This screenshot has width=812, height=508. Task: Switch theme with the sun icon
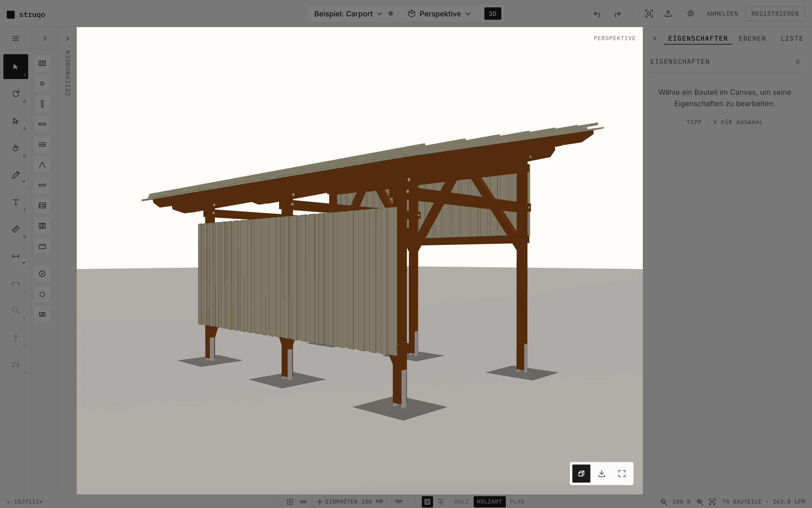click(x=690, y=14)
